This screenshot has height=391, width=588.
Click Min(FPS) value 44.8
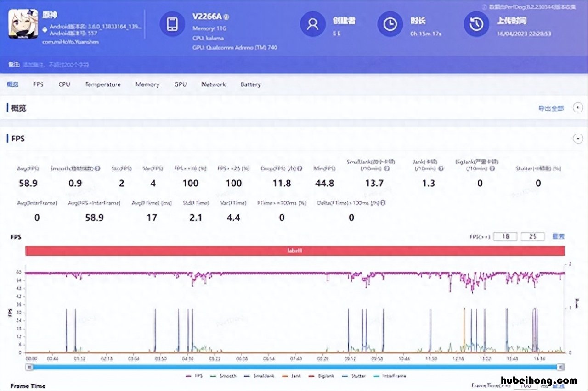pos(324,183)
